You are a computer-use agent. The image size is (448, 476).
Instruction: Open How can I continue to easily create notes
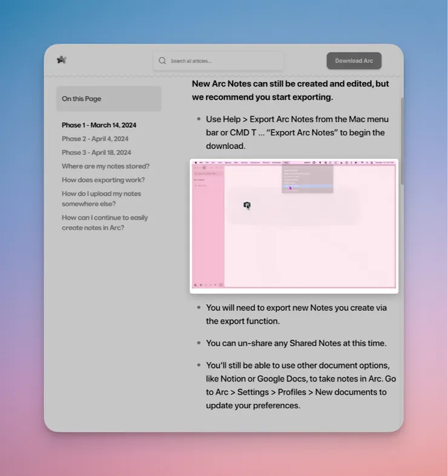[x=105, y=223]
